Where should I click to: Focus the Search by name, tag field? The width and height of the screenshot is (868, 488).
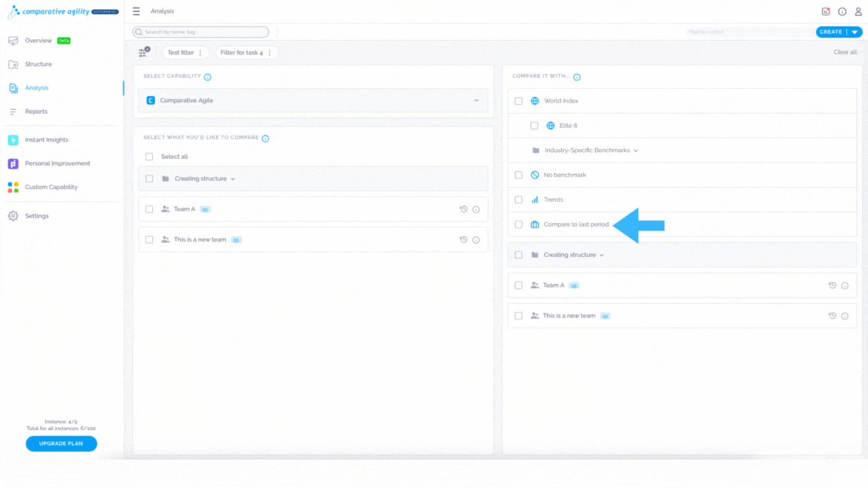point(201,32)
